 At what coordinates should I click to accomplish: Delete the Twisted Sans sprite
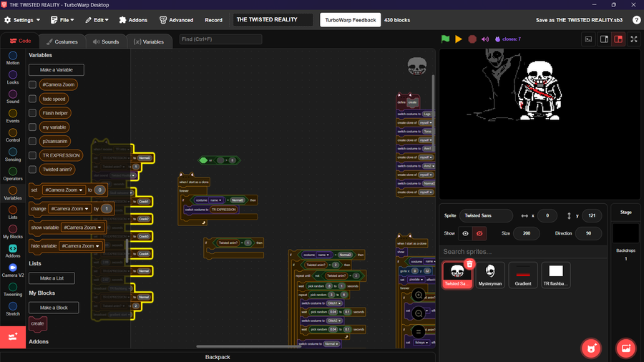point(469,264)
